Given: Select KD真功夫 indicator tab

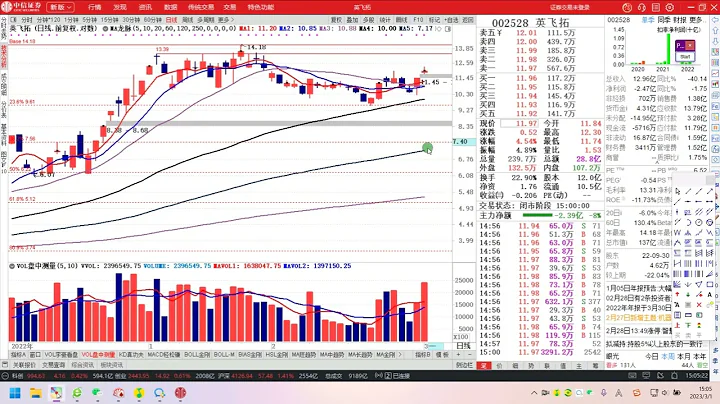Looking at the screenshot, I should click(x=131, y=355).
